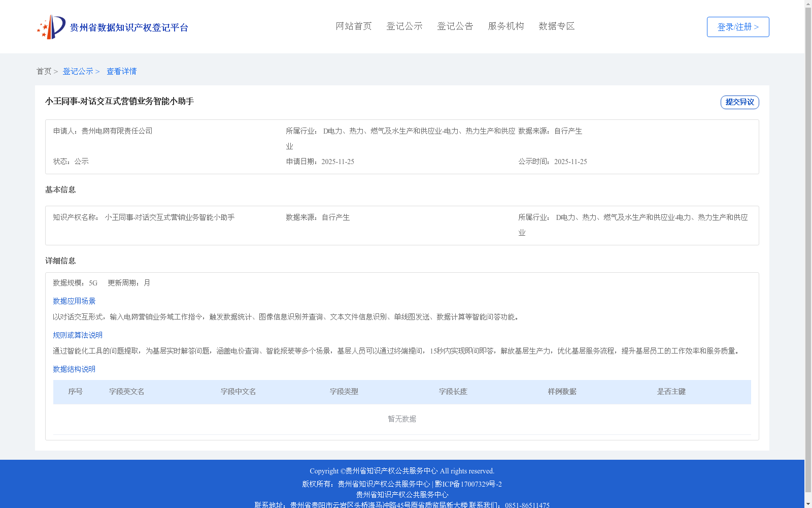The width and height of the screenshot is (812, 508).
Task: Click the 字段类型 column header
Action: coord(344,392)
